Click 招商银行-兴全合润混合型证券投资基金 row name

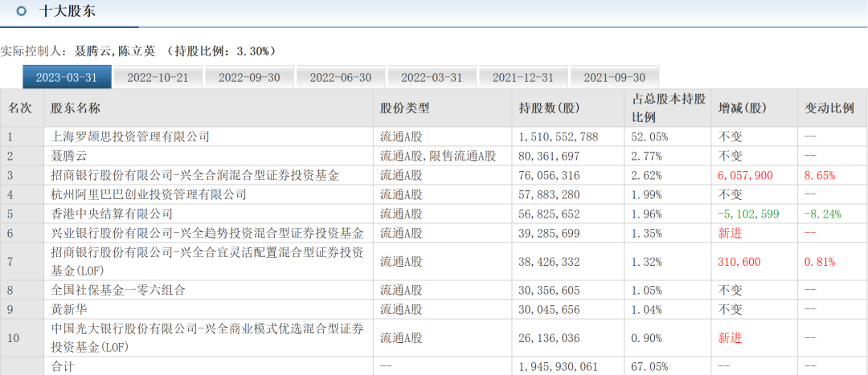pyautogui.click(x=194, y=175)
